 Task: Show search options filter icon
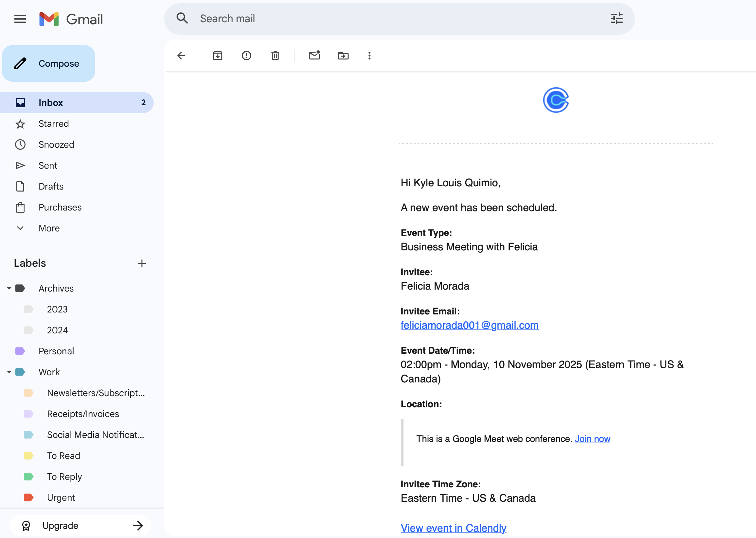(x=616, y=19)
